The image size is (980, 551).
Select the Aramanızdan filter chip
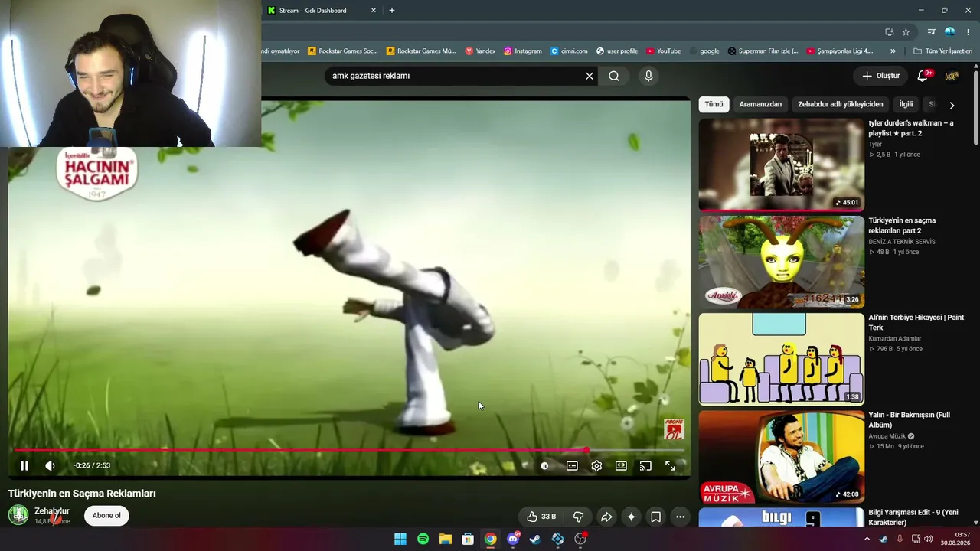click(x=760, y=104)
